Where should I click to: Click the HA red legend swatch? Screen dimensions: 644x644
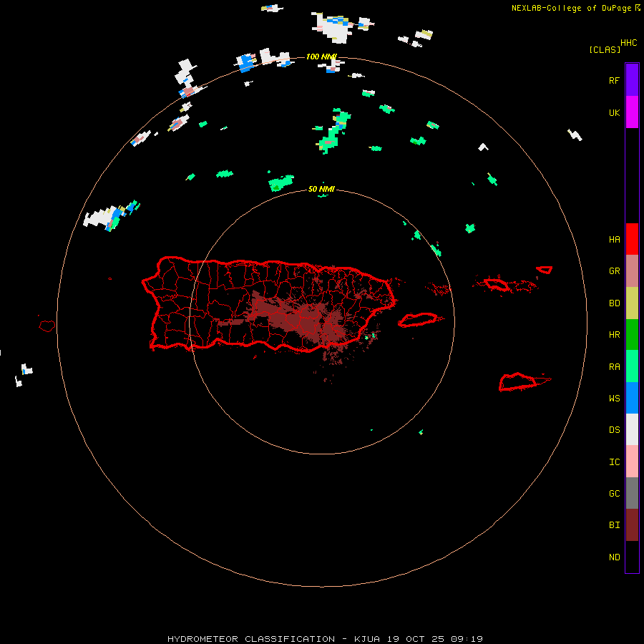(x=632, y=239)
